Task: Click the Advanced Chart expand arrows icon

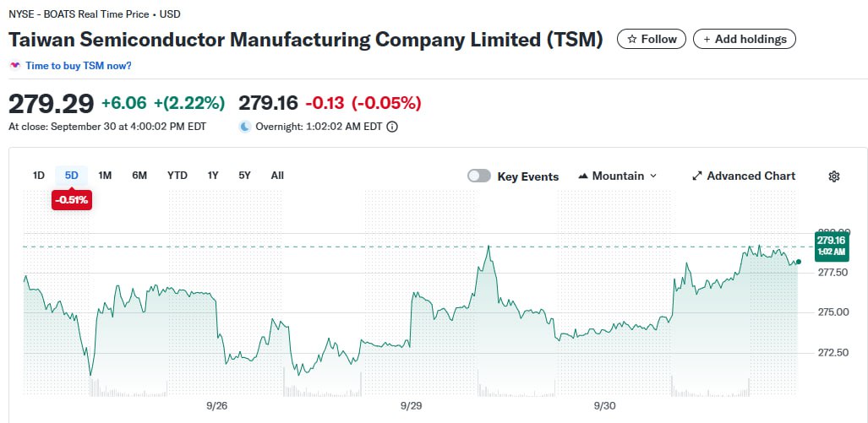Action: click(x=697, y=176)
